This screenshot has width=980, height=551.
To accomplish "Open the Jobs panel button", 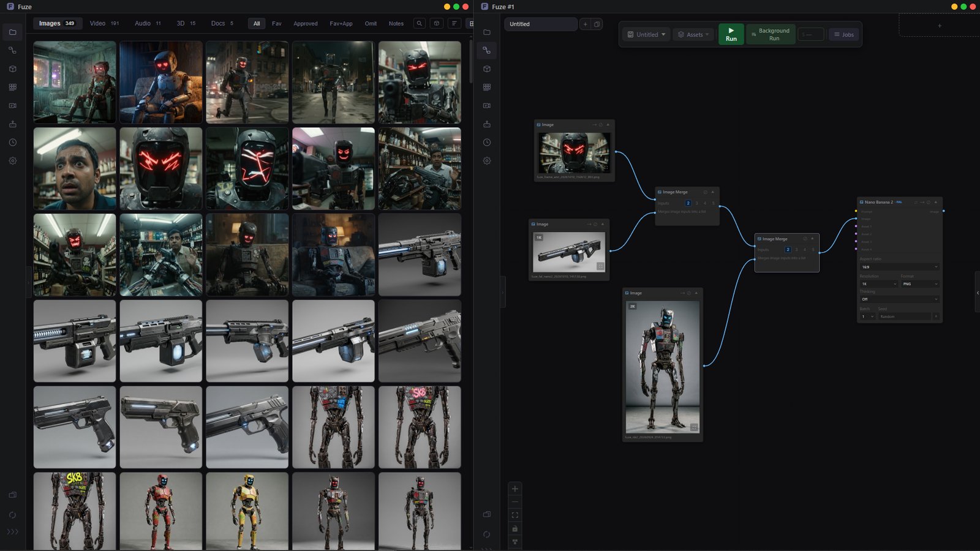I will [843, 34].
